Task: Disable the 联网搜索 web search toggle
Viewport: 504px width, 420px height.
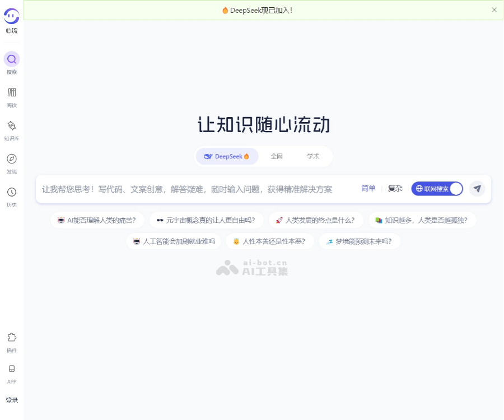Action: pos(437,189)
